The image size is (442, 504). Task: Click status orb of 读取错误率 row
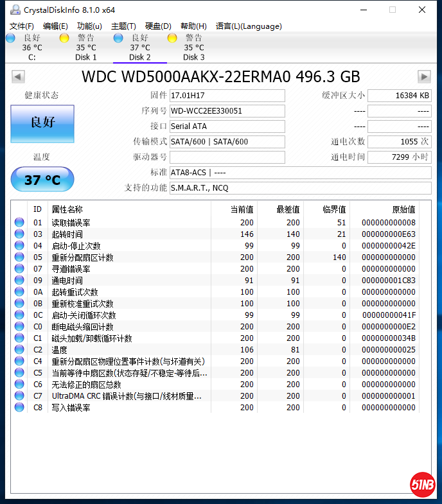pos(19,223)
